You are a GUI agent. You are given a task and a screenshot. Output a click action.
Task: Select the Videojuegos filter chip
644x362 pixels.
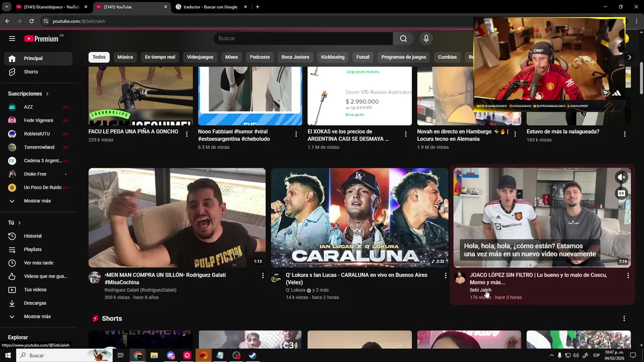[200, 57]
